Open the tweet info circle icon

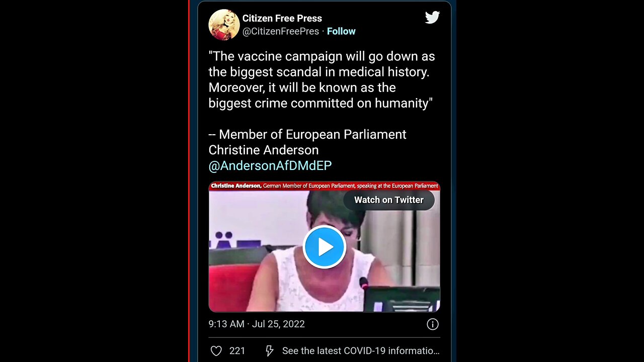click(x=433, y=324)
